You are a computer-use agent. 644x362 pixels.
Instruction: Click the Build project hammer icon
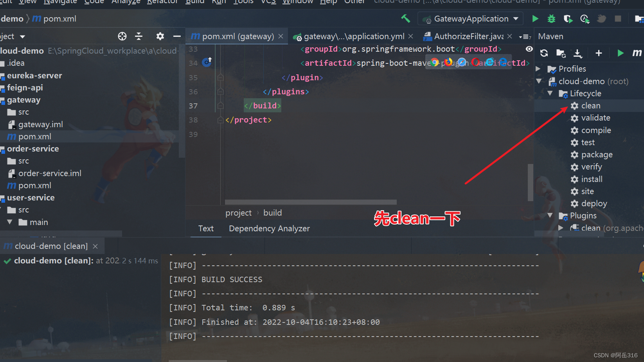(406, 18)
